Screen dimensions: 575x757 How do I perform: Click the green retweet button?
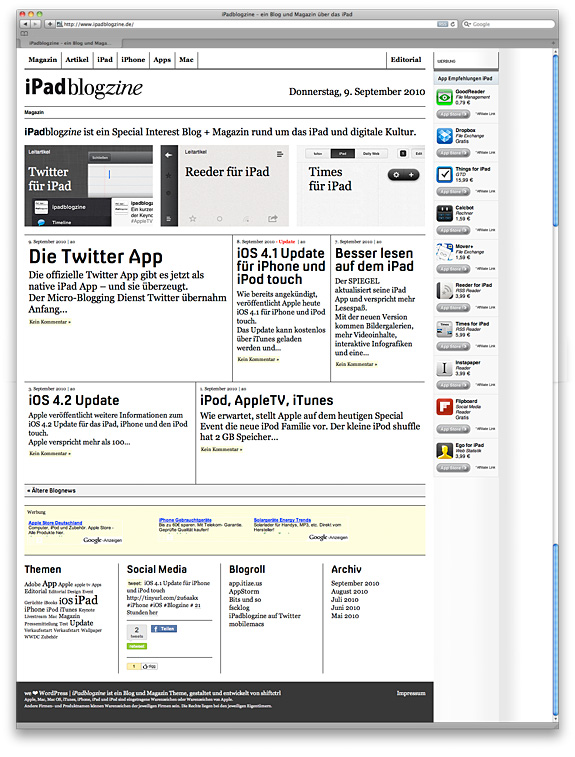coord(137,646)
